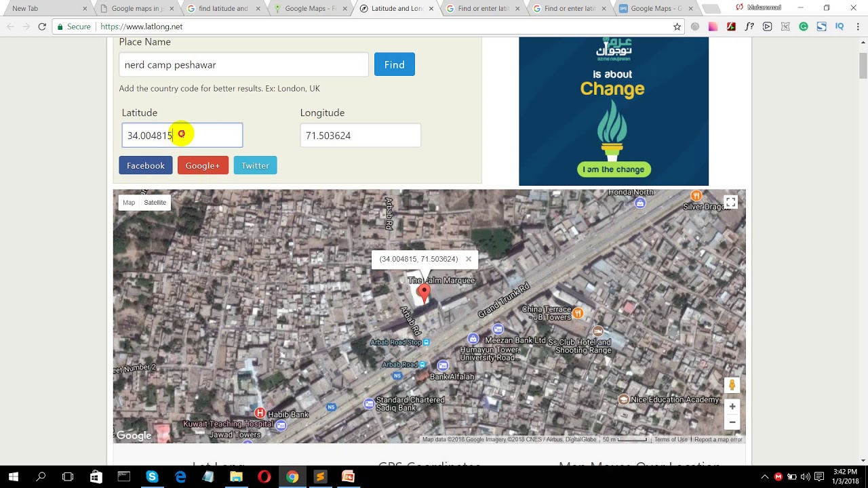Close the coordinates info window
Image resolution: width=868 pixels, height=488 pixels.
click(468, 259)
